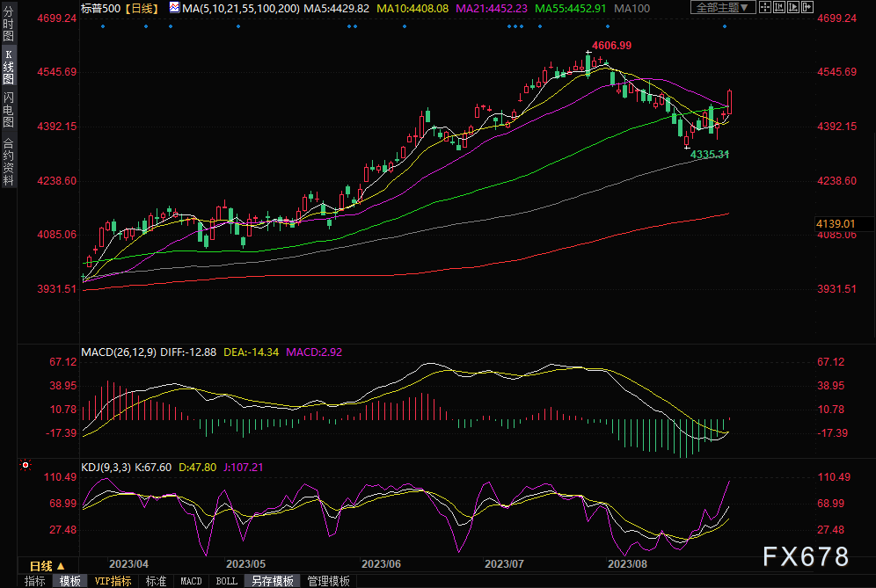The image size is (876, 588).
Task: Open 闪电图 from the left sidebar
Action: point(8,108)
